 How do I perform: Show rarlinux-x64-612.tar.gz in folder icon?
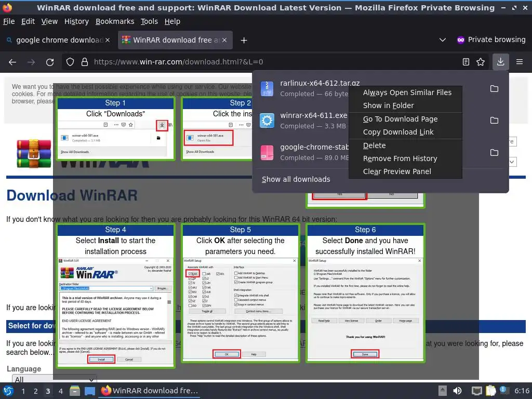point(495,88)
